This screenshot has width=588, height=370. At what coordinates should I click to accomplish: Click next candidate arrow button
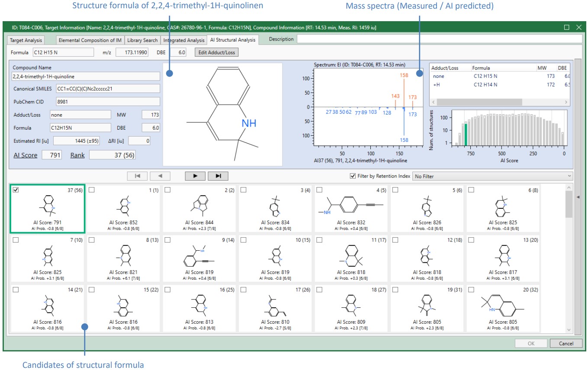tap(195, 176)
